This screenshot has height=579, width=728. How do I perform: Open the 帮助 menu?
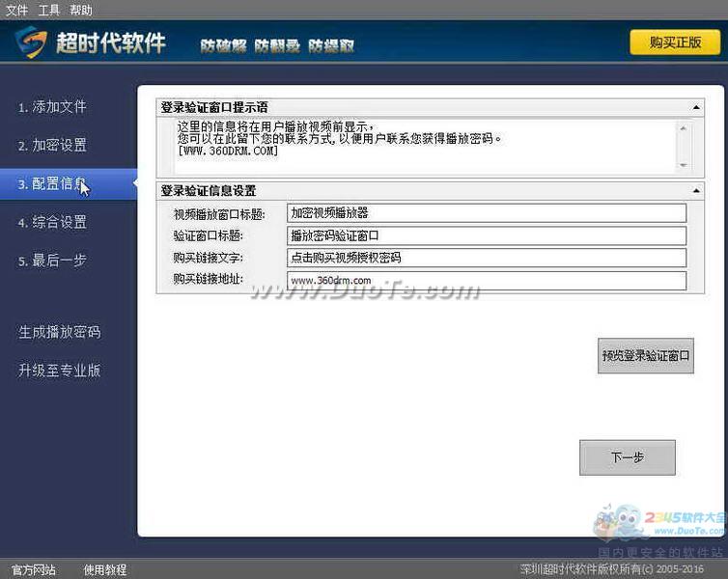[81, 11]
